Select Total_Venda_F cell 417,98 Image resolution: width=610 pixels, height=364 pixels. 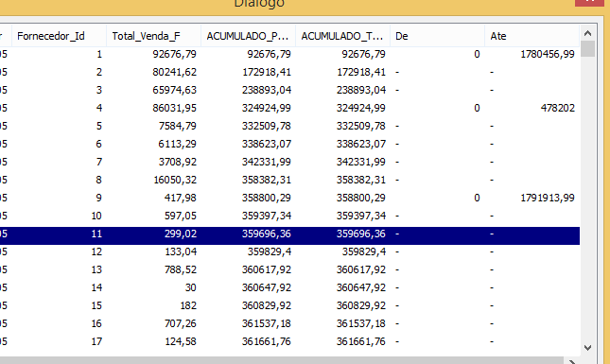pos(181,198)
